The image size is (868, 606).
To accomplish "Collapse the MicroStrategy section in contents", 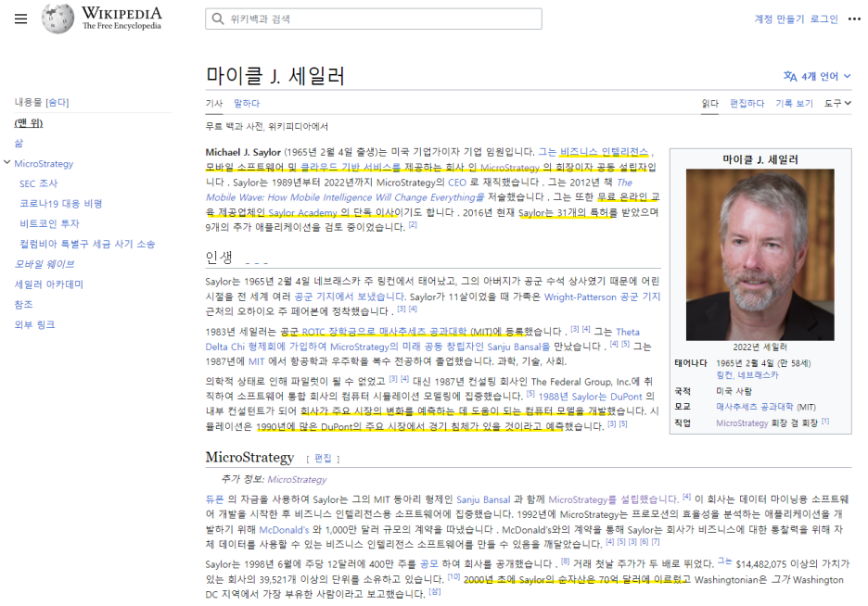I will tap(6, 162).
